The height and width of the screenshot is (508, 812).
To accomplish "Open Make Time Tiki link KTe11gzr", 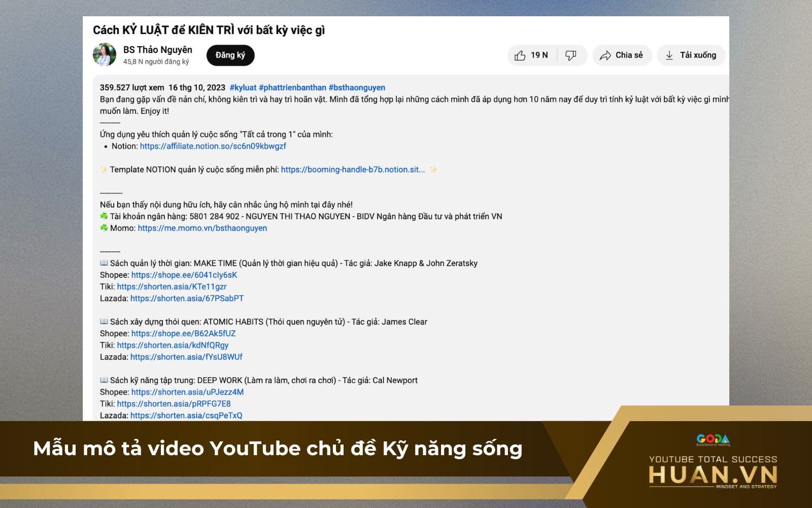I will pos(172,287).
